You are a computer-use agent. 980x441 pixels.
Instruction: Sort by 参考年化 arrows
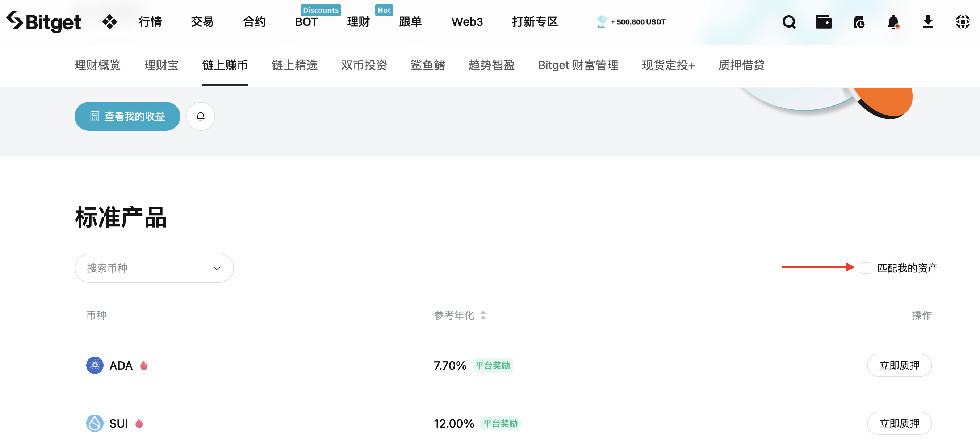click(483, 315)
